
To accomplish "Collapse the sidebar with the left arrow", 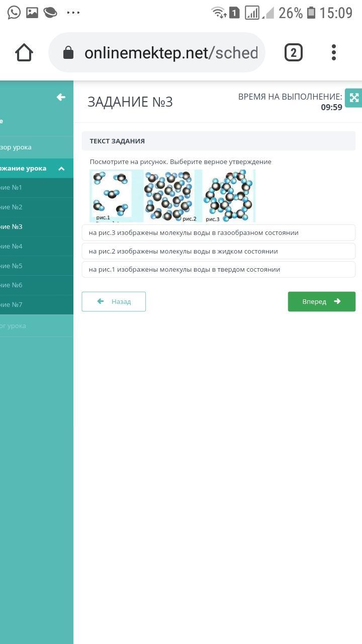I will 61,97.
